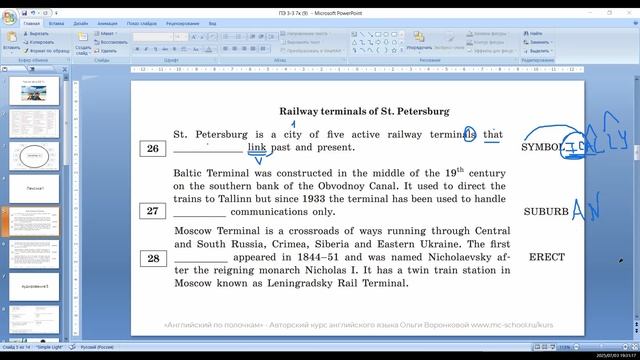The width and height of the screenshot is (640, 360).
Task: Click Восстановить slide reset button
Action: click(111, 42)
